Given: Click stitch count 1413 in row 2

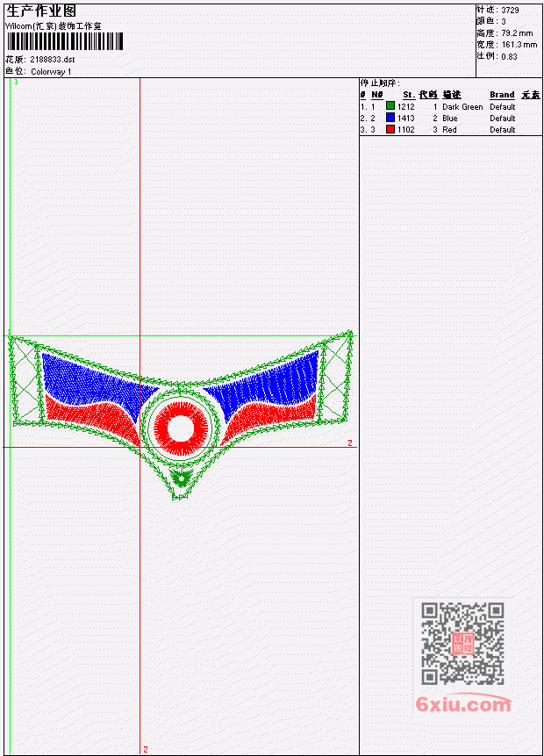Looking at the screenshot, I should click(405, 119).
